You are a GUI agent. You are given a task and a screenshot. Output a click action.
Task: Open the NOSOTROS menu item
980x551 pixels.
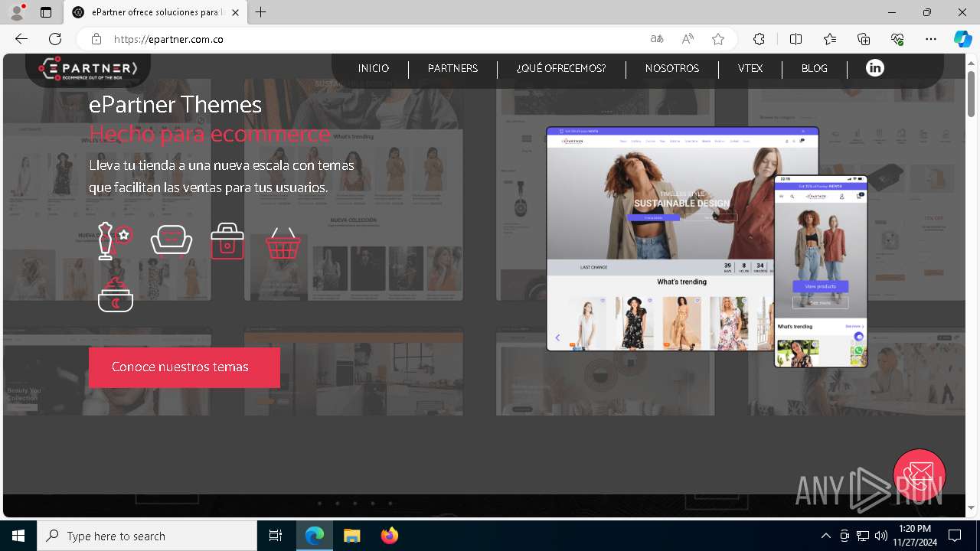(672, 69)
